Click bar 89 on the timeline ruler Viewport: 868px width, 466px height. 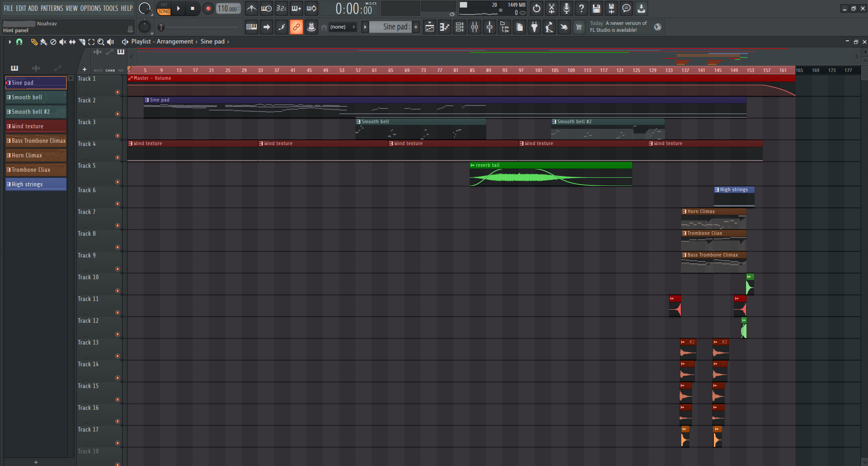point(489,70)
